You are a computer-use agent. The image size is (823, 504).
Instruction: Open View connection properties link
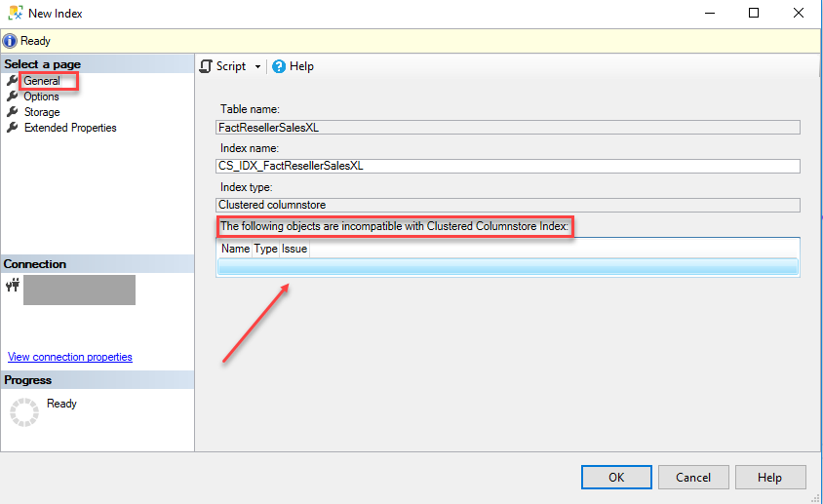(x=70, y=357)
